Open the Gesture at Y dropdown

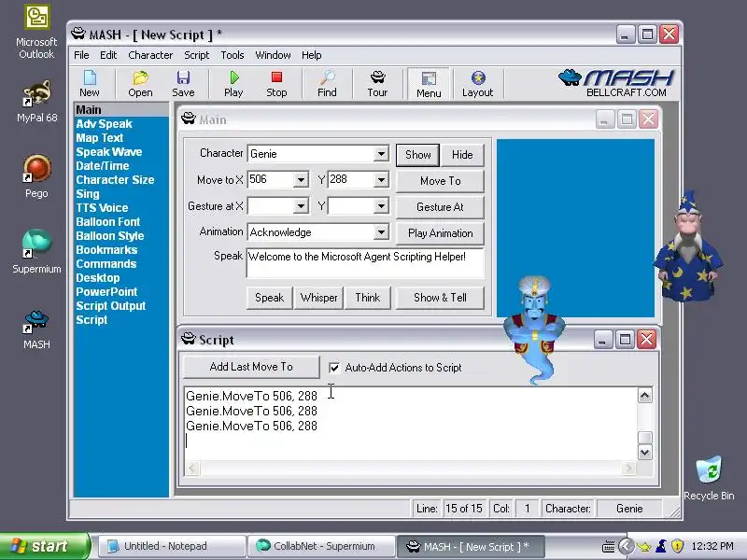point(381,206)
